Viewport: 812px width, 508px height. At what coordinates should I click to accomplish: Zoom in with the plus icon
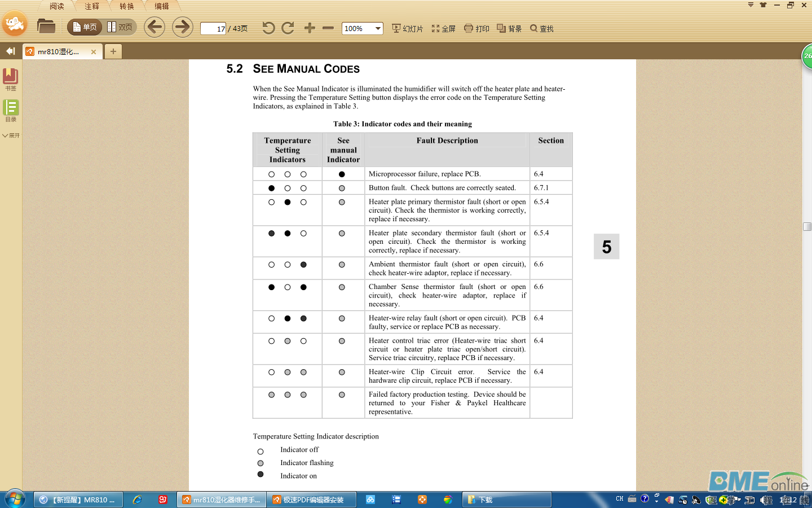pyautogui.click(x=310, y=28)
